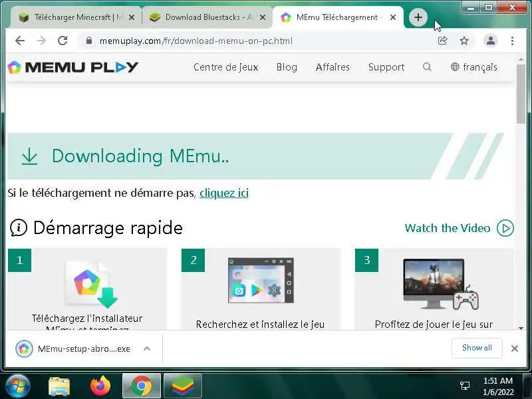The width and height of the screenshot is (532, 399).
Task: Click the step 2 emulator thumbnail
Action: tap(261, 280)
